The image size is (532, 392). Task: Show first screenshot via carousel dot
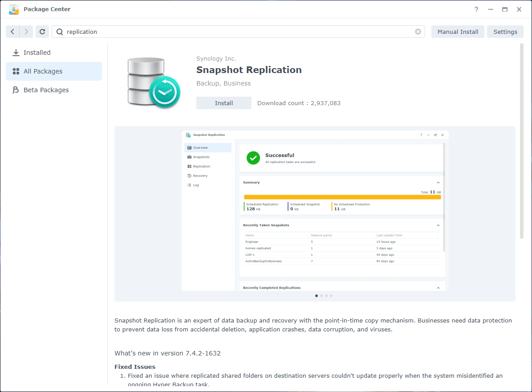(x=317, y=296)
